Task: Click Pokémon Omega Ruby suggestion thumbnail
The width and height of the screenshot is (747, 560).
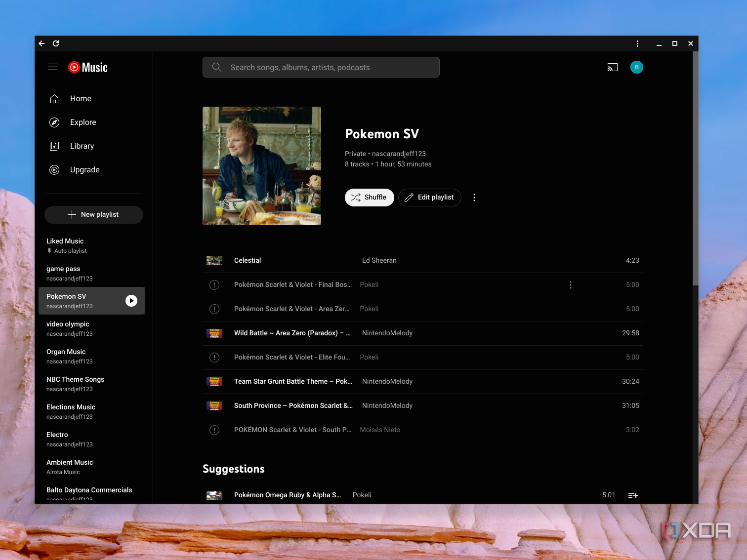Action: (x=214, y=495)
